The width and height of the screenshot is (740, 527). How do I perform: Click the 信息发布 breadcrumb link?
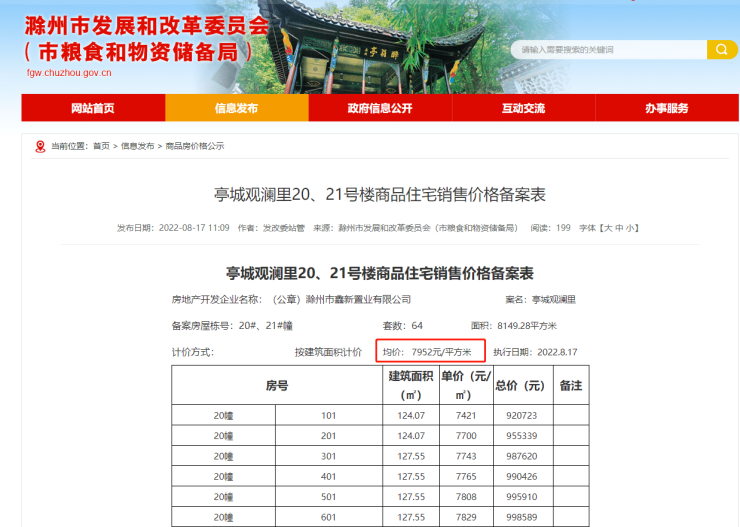(x=137, y=146)
